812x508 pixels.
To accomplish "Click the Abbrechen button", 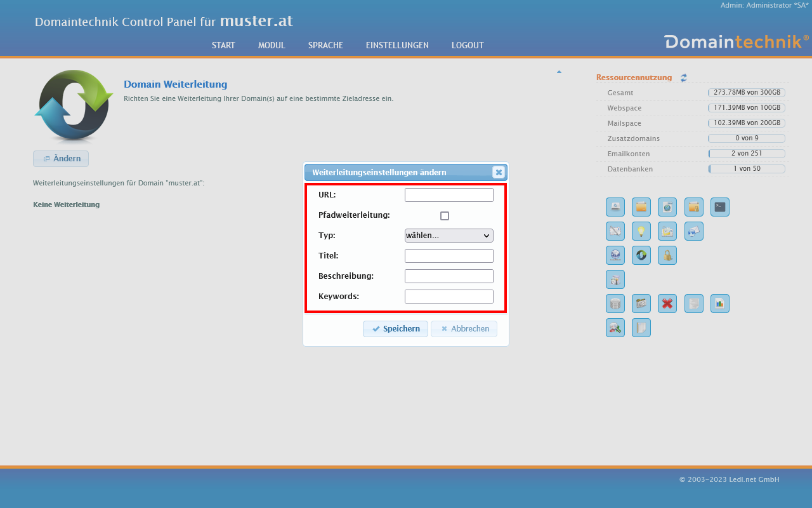I will click(x=464, y=329).
